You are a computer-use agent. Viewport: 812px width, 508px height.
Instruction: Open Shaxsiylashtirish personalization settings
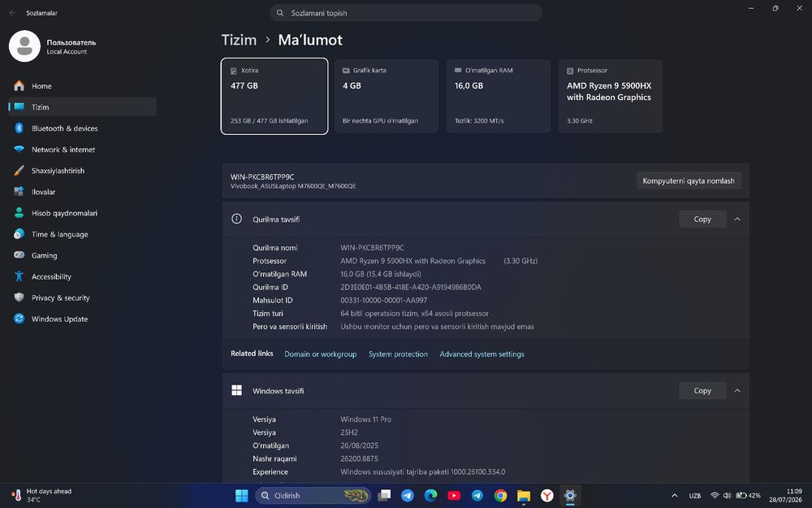click(83, 171)
